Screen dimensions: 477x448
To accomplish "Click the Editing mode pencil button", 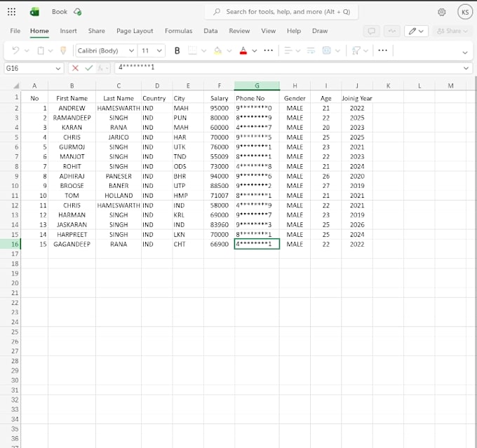I will point(416,31).
